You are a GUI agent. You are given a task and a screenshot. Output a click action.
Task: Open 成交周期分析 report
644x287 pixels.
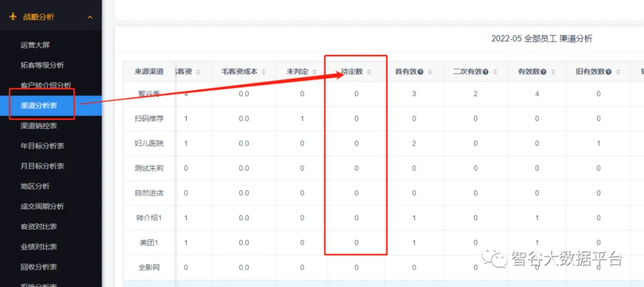point(42,206)
